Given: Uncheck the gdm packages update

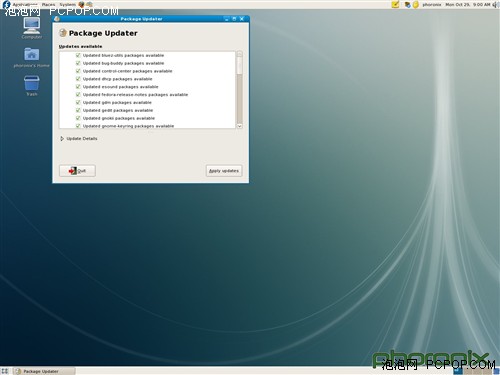Looking at the screenshot, I should [78, 102].
